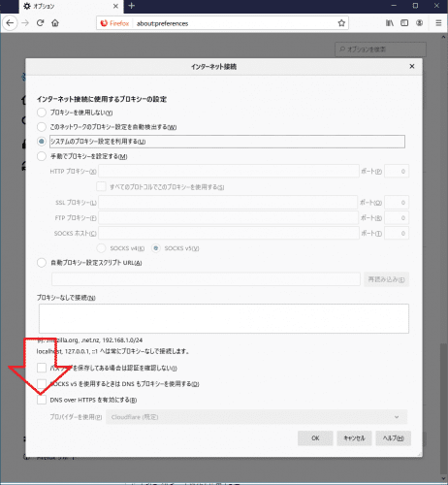
Task: Open the hamburger application menu
Action: [x=438, y=23]
